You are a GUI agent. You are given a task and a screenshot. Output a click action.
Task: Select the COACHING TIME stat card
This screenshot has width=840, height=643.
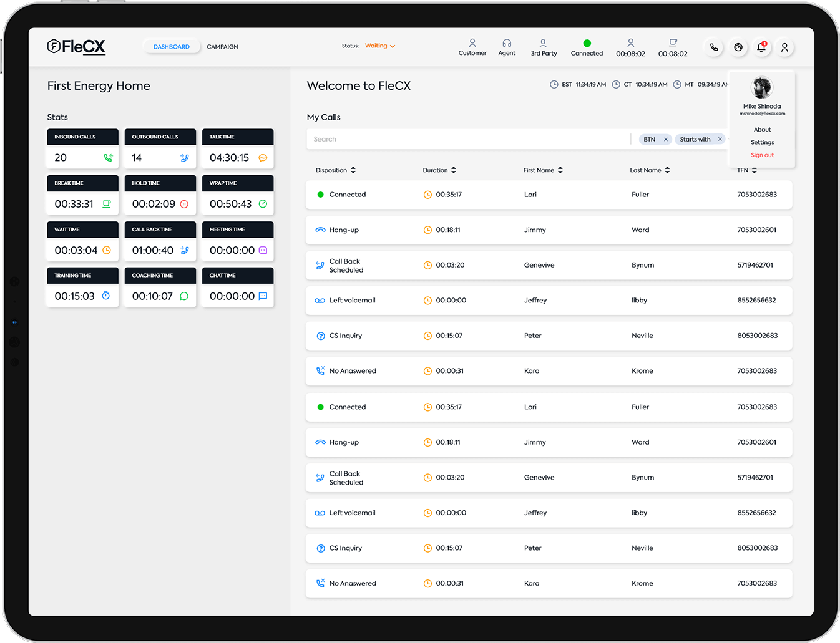(160, 287)
